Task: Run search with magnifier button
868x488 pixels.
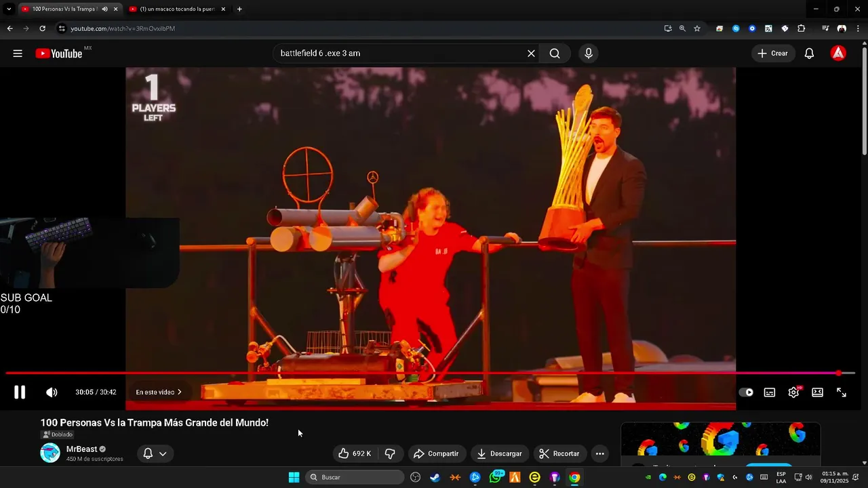Action: coord(555,54)
